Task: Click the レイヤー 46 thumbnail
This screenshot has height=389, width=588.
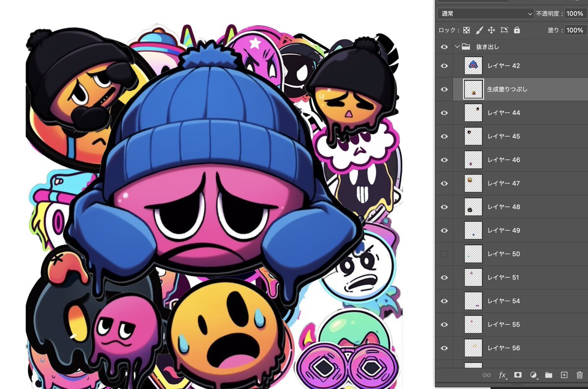Action: [x=473, y=160]
